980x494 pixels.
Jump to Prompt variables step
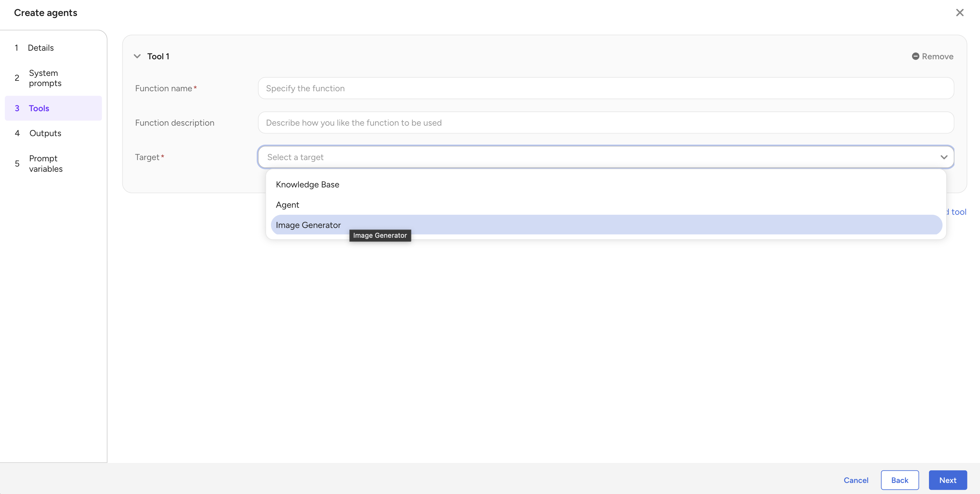pos(46,164)
